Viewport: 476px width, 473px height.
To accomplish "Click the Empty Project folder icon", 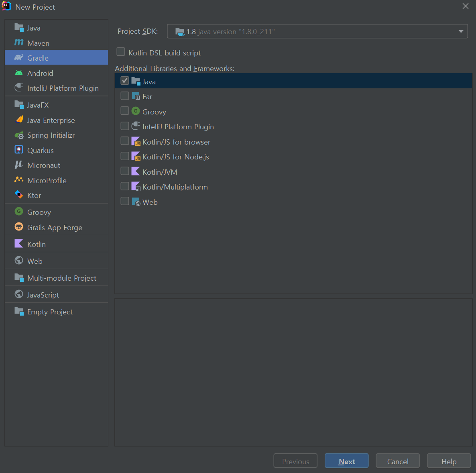I will [x=19, y=311].
